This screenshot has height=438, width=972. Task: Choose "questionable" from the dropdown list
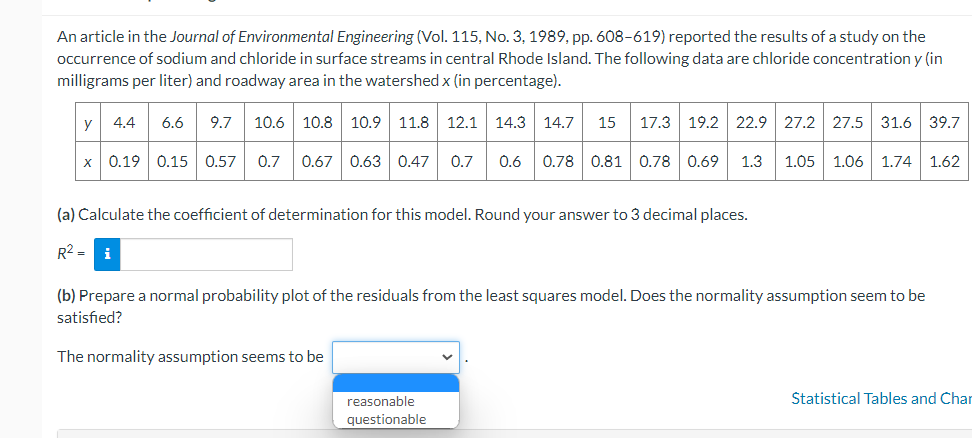[x=386, y=419]
